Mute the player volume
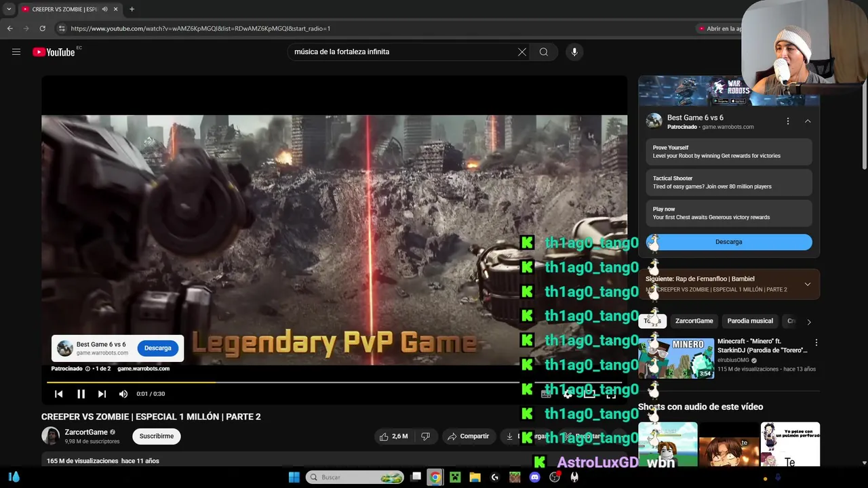 click(x=123, y=394)
